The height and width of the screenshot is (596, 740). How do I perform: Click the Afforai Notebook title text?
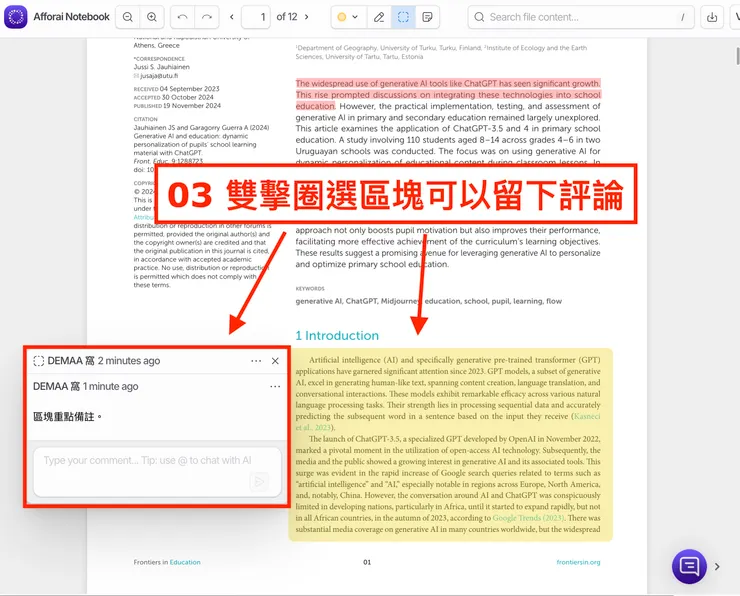point(71,17)
